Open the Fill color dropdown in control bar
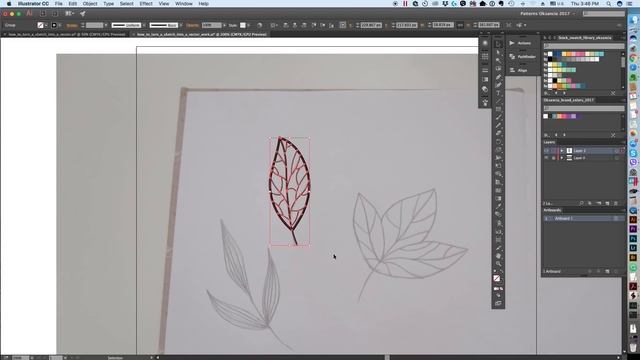 (46, 25)
